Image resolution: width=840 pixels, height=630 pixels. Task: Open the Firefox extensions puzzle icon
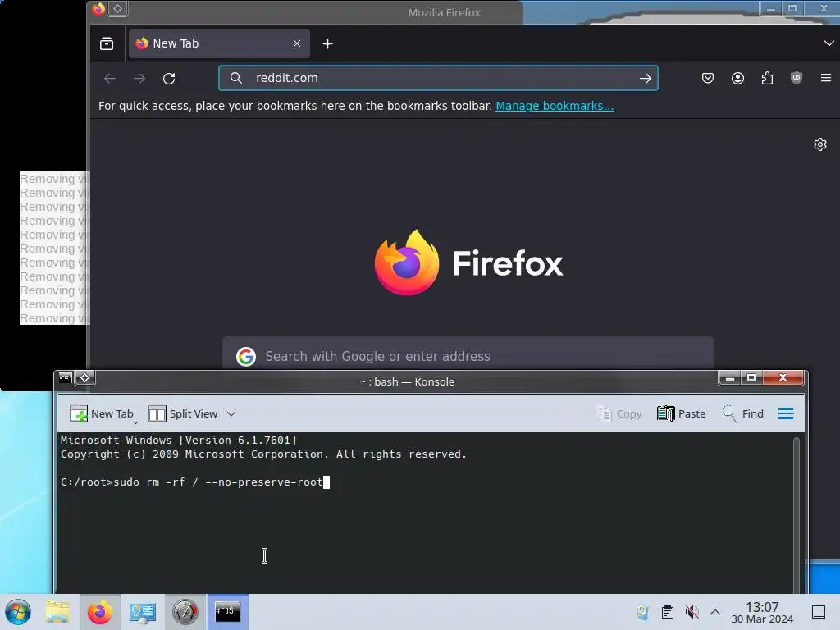767,78
